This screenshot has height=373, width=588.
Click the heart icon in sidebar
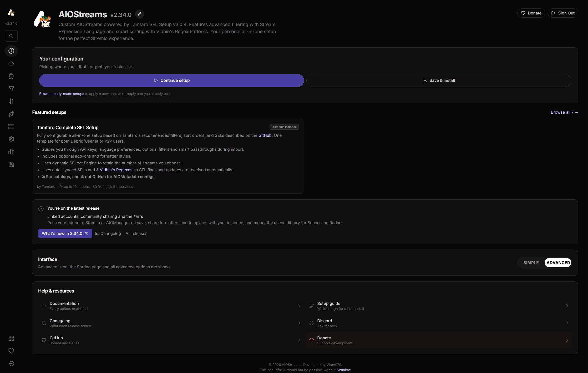[11, 351]
